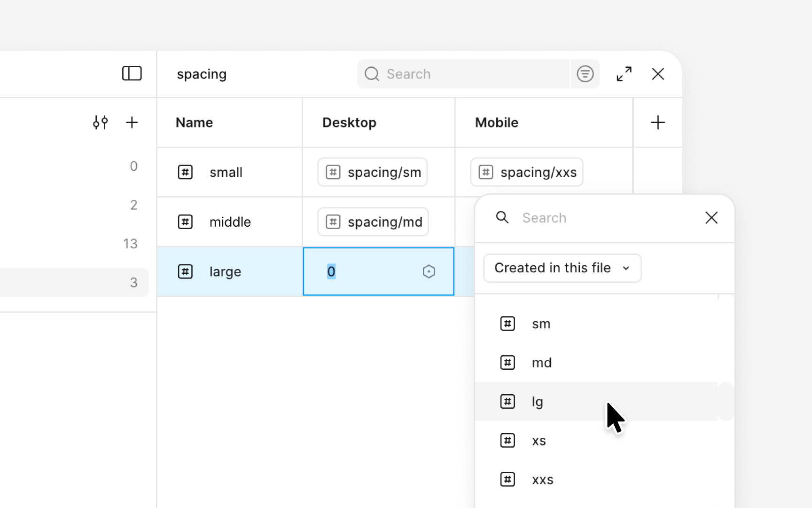
Task: Click the number variable icon beside small
Action: (185, 172)
